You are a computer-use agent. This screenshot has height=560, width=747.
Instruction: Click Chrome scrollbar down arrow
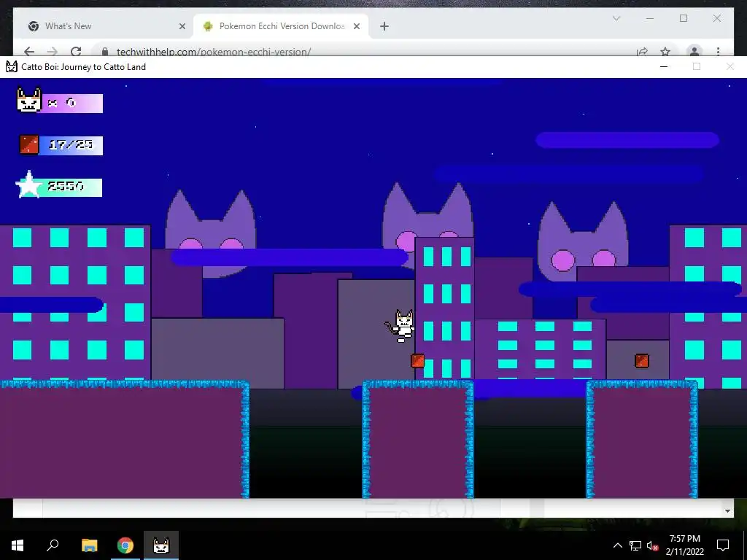[727, 511]
